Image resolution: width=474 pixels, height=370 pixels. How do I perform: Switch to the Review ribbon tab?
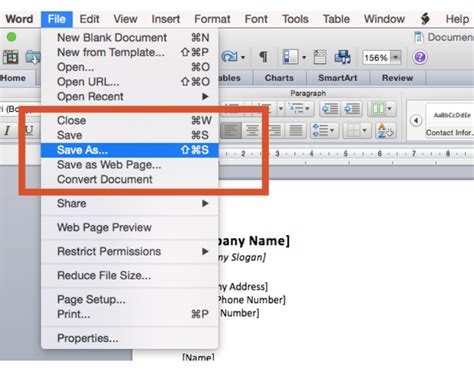(397, 78)
